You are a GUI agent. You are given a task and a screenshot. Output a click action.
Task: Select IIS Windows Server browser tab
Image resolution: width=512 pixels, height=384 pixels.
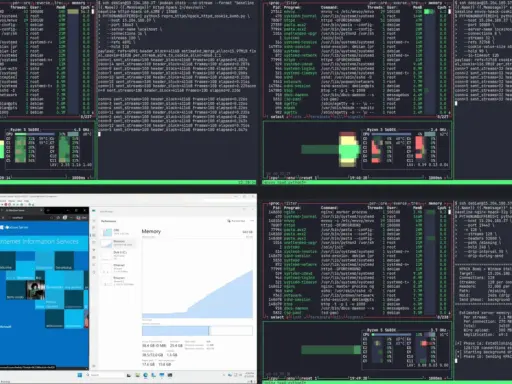(20, 211)
